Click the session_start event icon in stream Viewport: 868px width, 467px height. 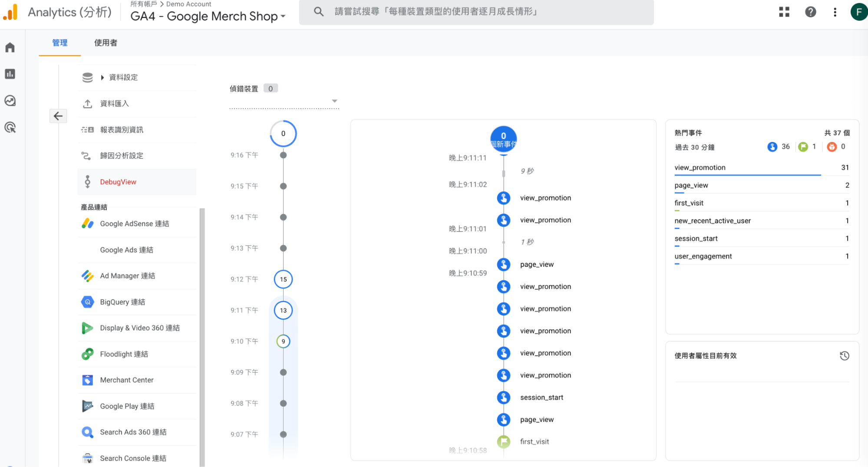click(503, 397)
